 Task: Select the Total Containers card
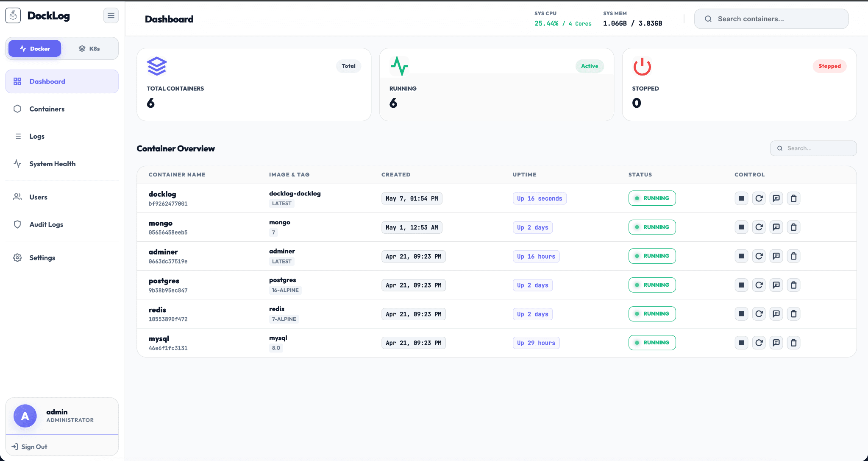coord(254,84)
